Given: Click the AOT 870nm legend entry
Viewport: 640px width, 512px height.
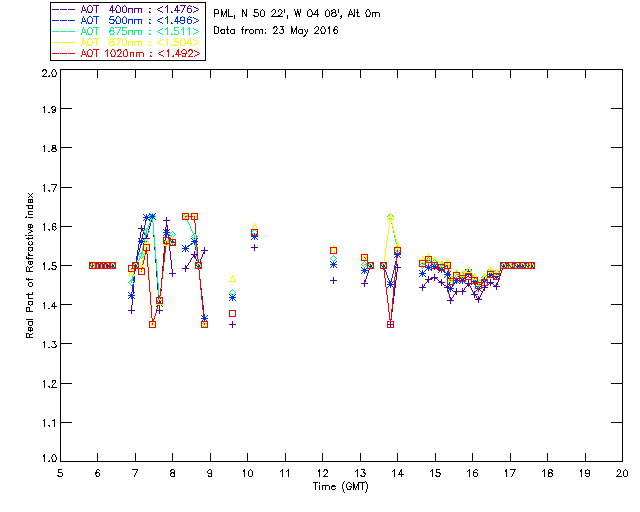Looking at the screenshot, I should coord(126,42).
